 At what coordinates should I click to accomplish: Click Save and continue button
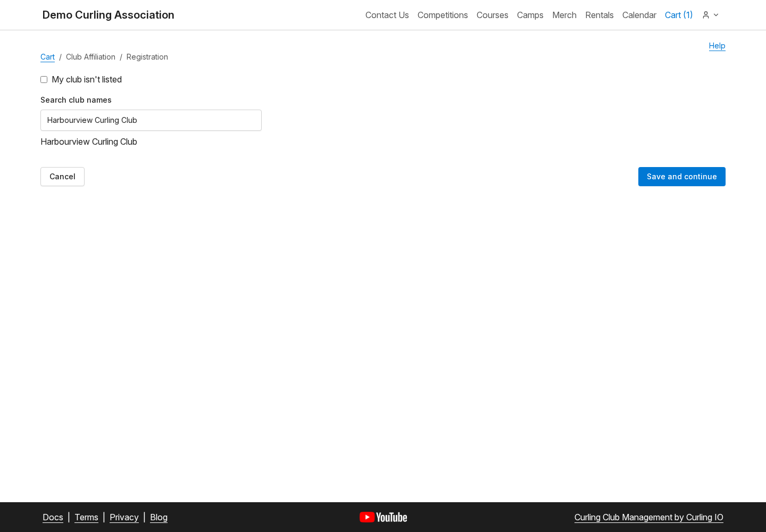(682, 177)
